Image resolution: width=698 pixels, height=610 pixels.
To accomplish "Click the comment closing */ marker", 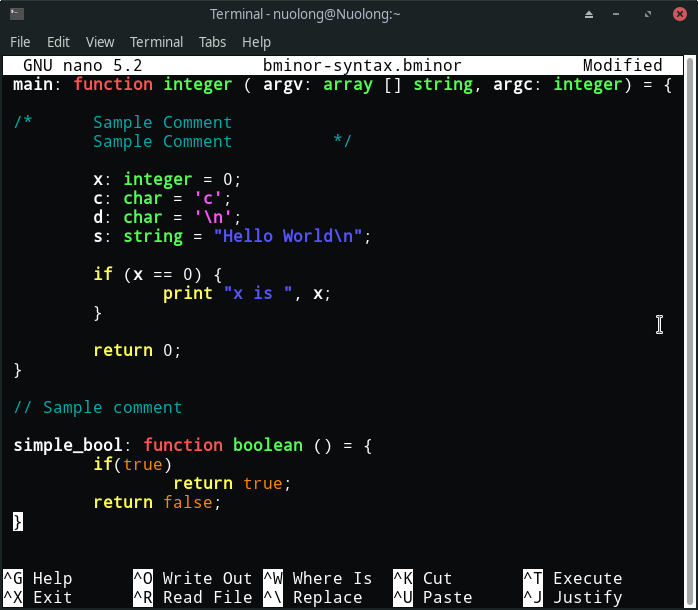I will tap(342, 141).
